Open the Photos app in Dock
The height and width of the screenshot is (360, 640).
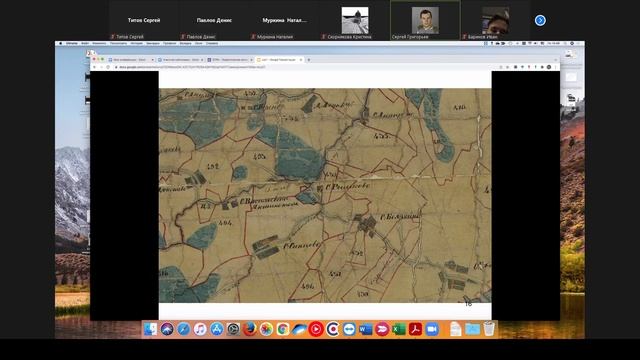coord(266,329)
